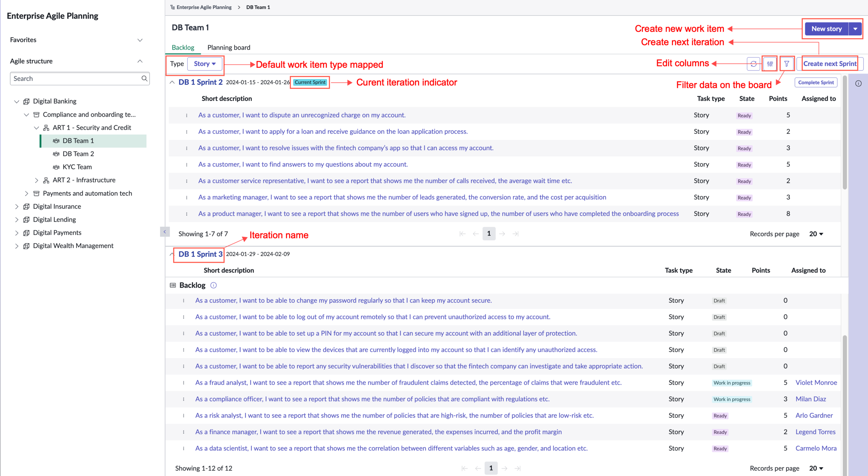Open the finance manager revenue report story
This screenshot has height=476, width=868.
(x=378, y=432)
